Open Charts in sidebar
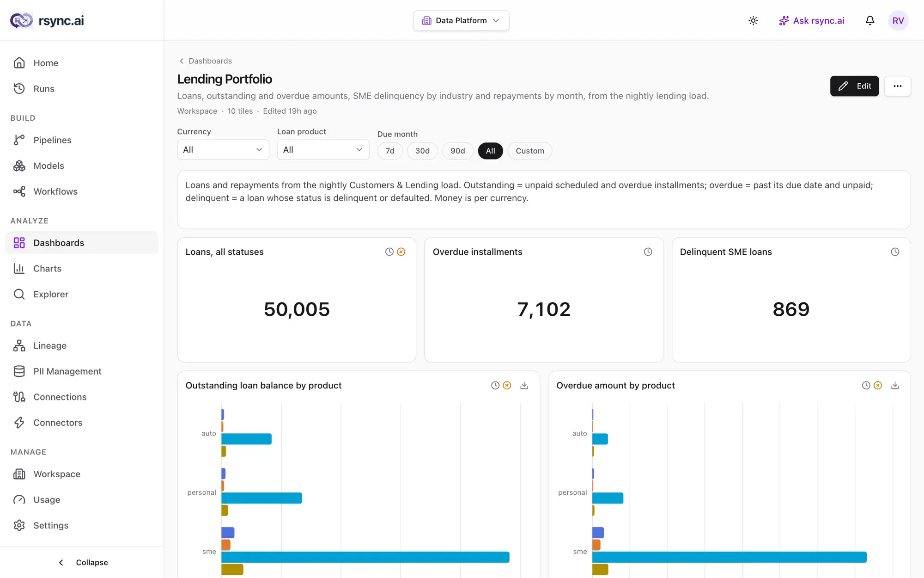 coord(82,269)
